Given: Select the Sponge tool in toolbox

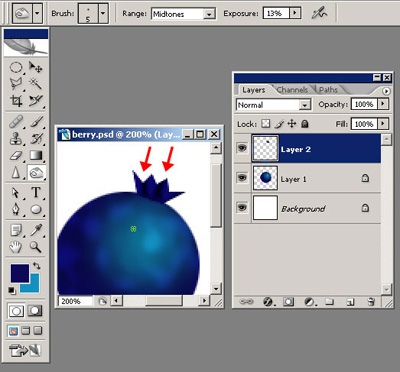Looking at the screenshot, I should click(36, 173).
